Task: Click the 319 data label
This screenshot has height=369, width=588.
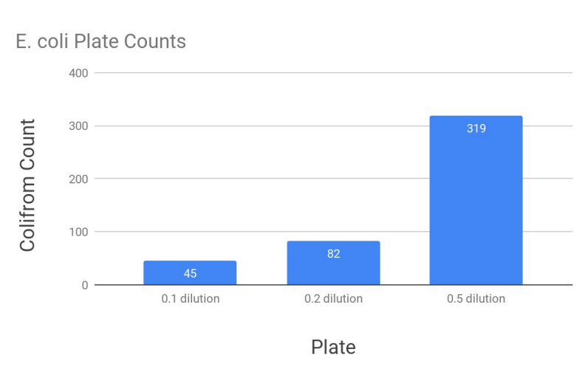Action: (476, 128)
